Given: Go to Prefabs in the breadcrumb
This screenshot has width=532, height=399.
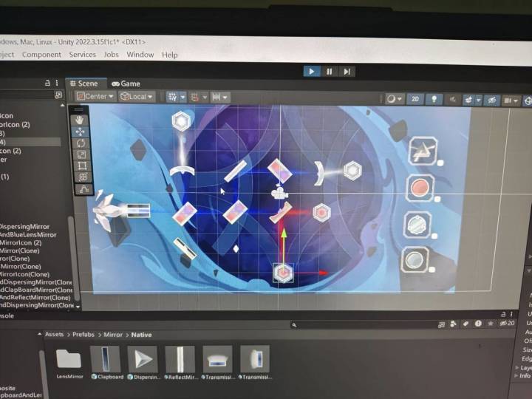Looking at the screenshot, I should point(83,335).
